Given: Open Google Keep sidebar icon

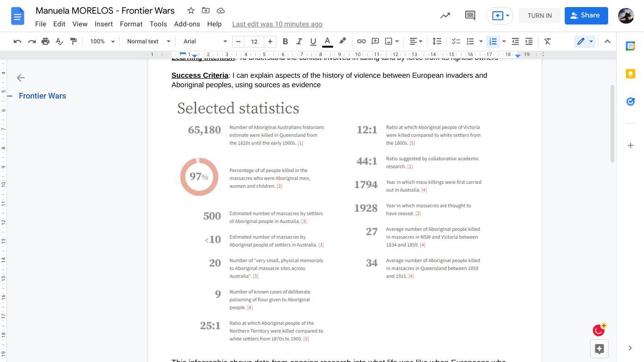Looking at the screenshot, I should tap(630, 74).
